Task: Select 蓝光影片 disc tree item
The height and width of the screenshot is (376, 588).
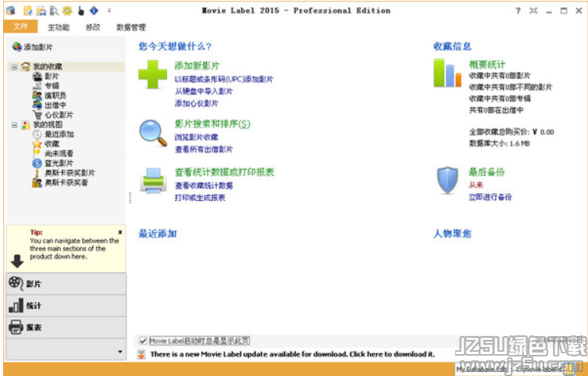Action: [53, 163]
